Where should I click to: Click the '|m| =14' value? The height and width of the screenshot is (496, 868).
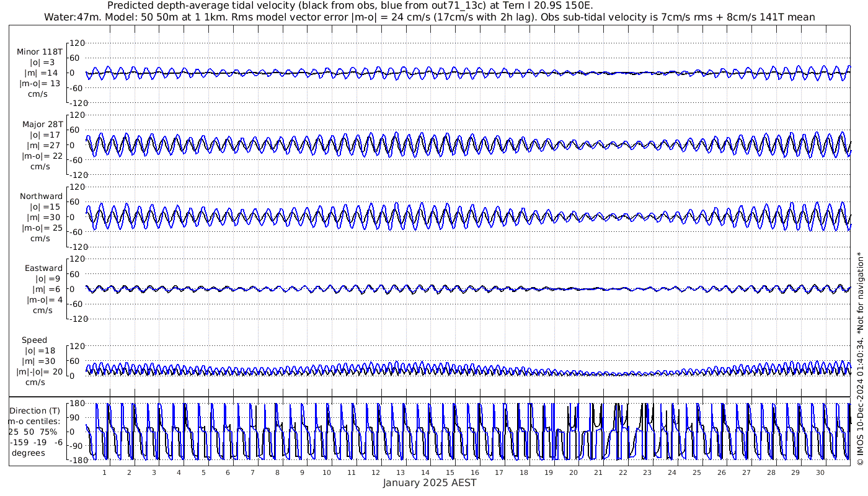coord(43,73)
